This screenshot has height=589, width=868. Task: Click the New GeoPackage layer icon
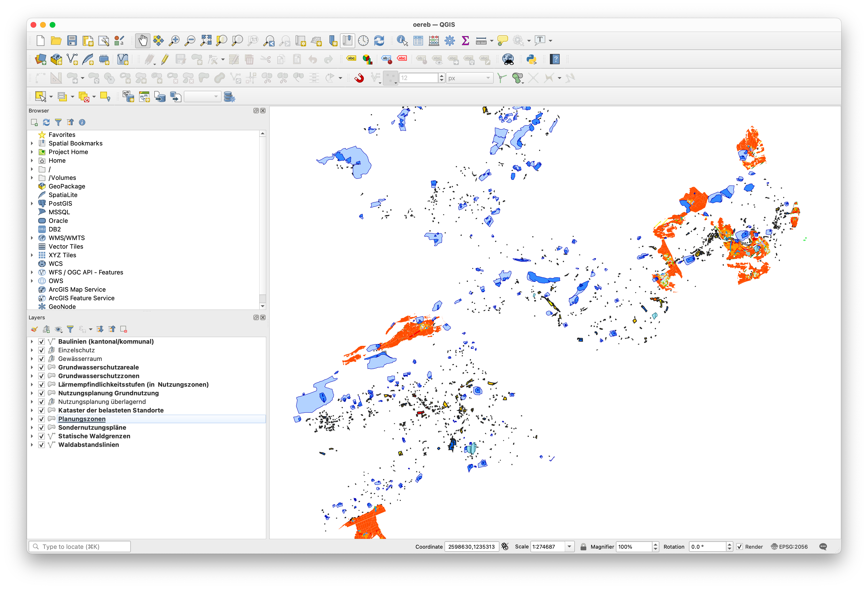pyautogui.click(x=56, y=59)
